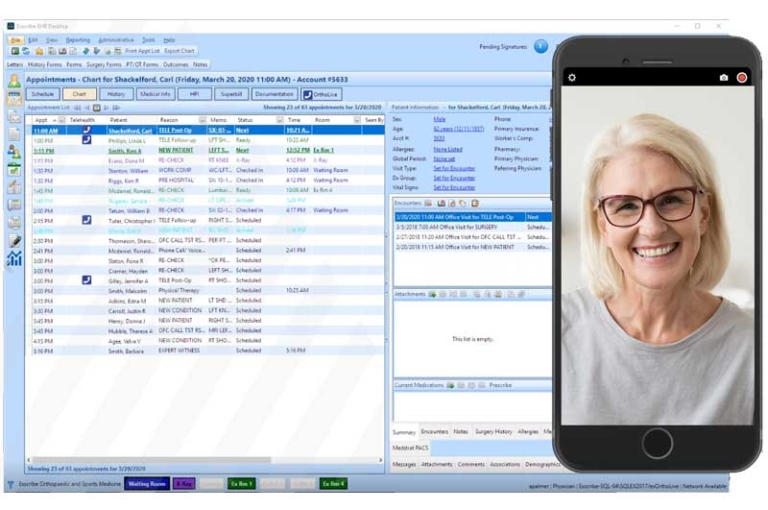Open the Reporting menu
This screenshot has height=510, width=768.
[77, 40]
